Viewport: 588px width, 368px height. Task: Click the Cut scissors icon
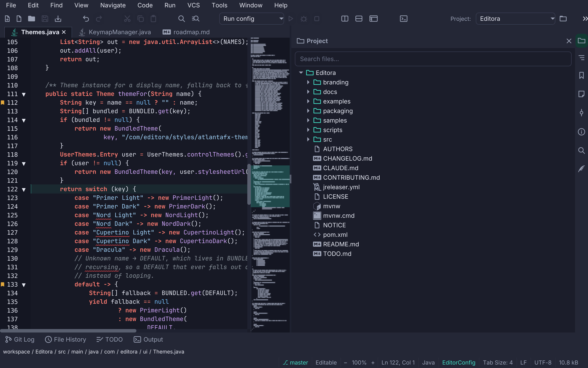click(x=127, y=19)
